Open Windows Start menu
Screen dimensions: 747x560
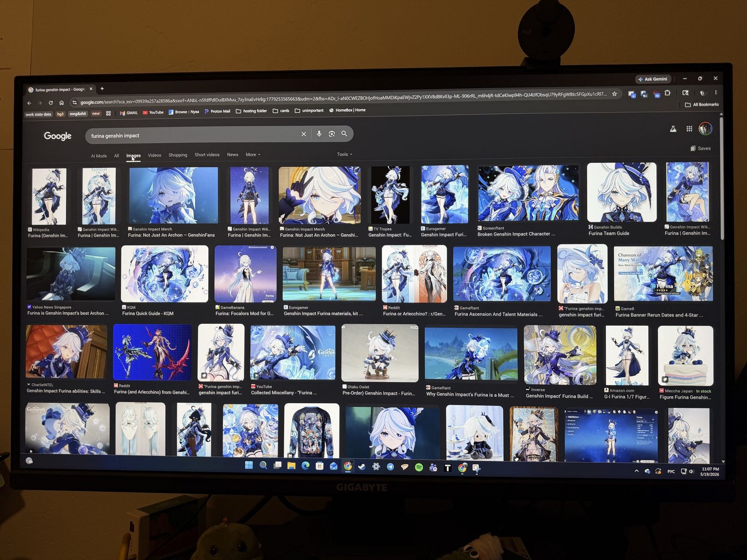pyautogui.click(x=249, y=465)
